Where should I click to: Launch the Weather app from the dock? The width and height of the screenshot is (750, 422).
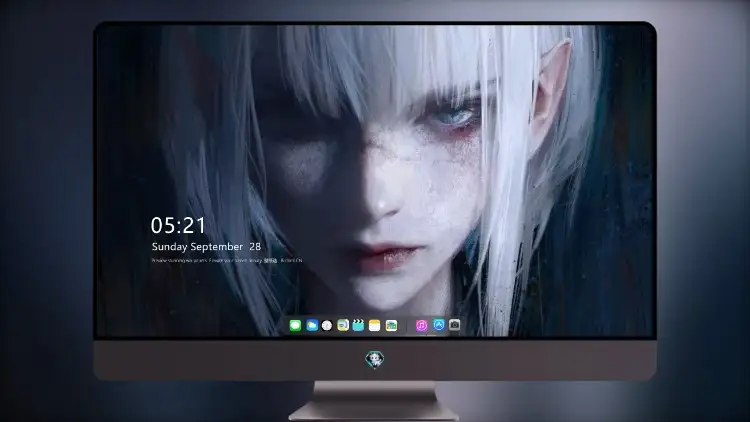312,325
